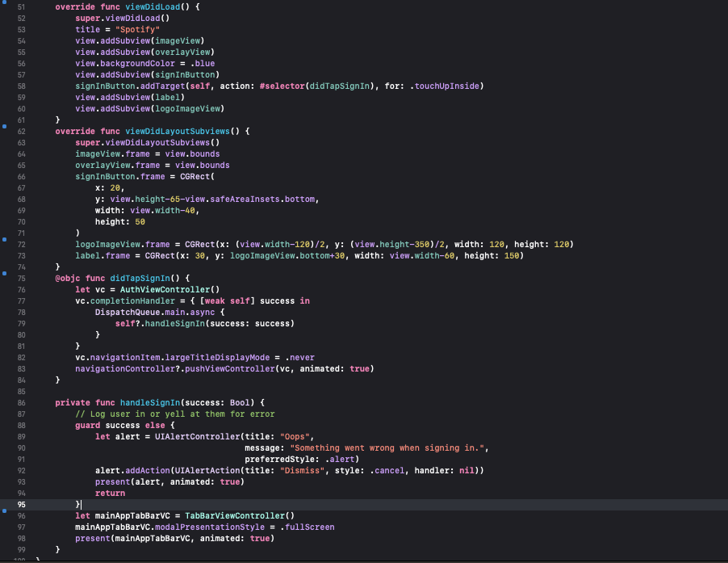Click UIAlertController on line 89

(x=197, y=437)
